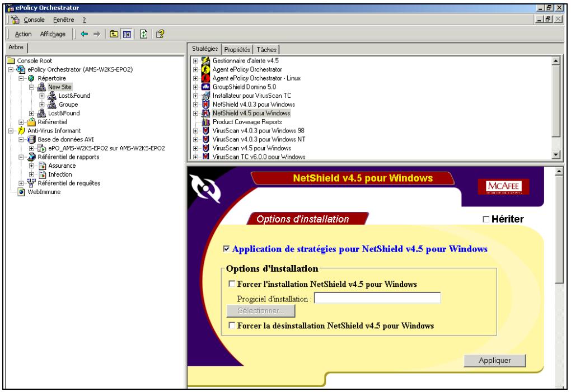Collapse the Anti-Virus Informant node

click(11, 130)
